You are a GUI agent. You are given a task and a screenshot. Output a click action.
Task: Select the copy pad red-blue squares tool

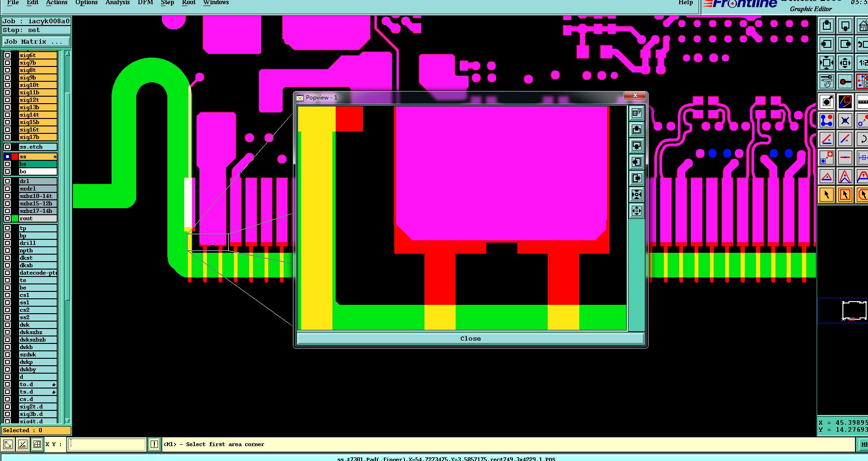point(826,158)
